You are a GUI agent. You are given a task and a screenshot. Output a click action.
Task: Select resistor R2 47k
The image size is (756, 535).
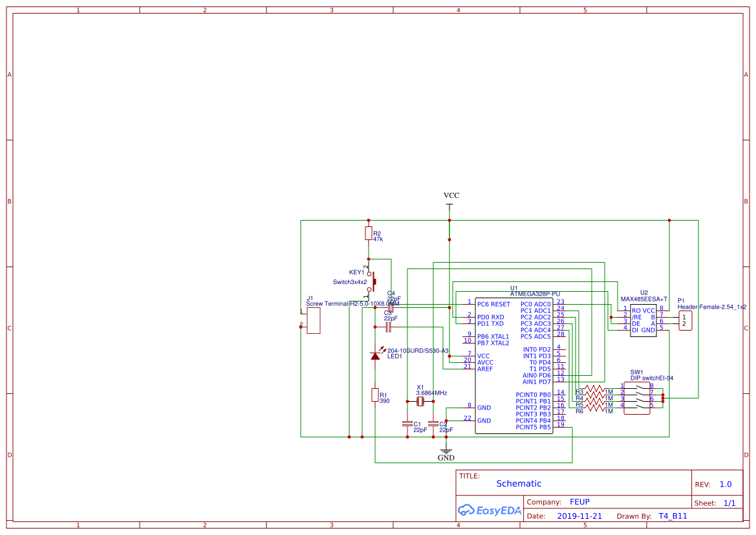point(368,234)
